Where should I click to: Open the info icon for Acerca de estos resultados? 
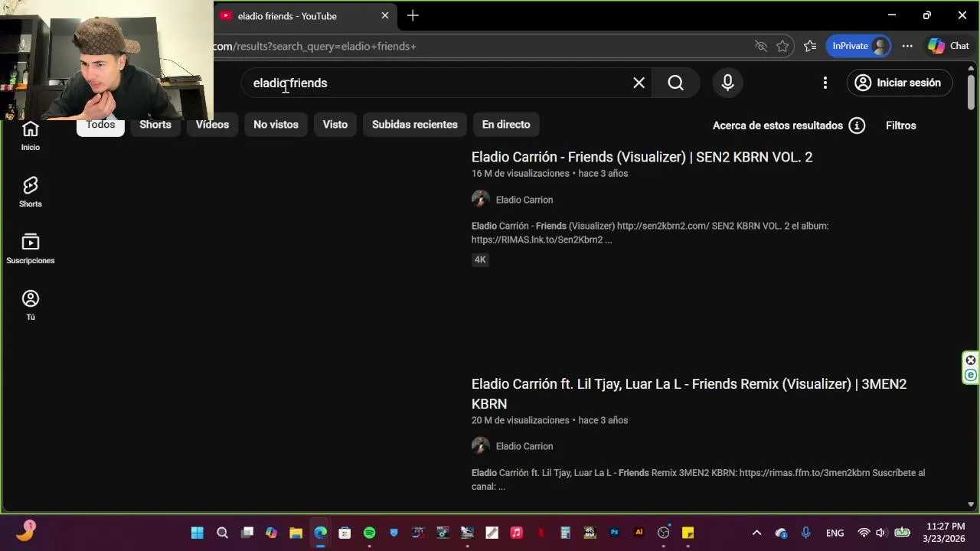coord(857,126)
